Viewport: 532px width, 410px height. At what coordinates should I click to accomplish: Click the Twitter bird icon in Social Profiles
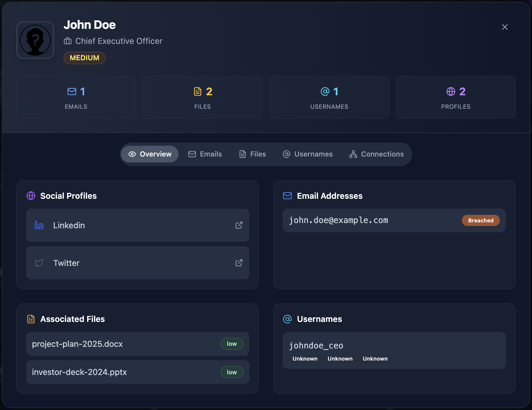click(39, 263)
